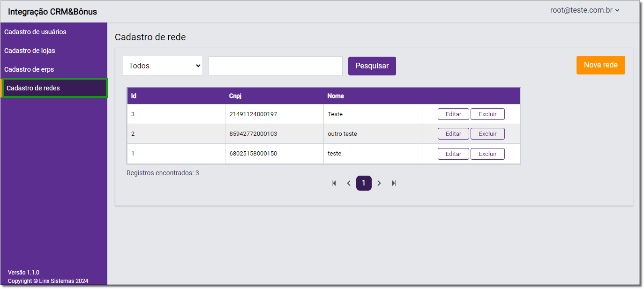644x289 pixels.
Task: Focus the search text field
Action: (276, 66)
